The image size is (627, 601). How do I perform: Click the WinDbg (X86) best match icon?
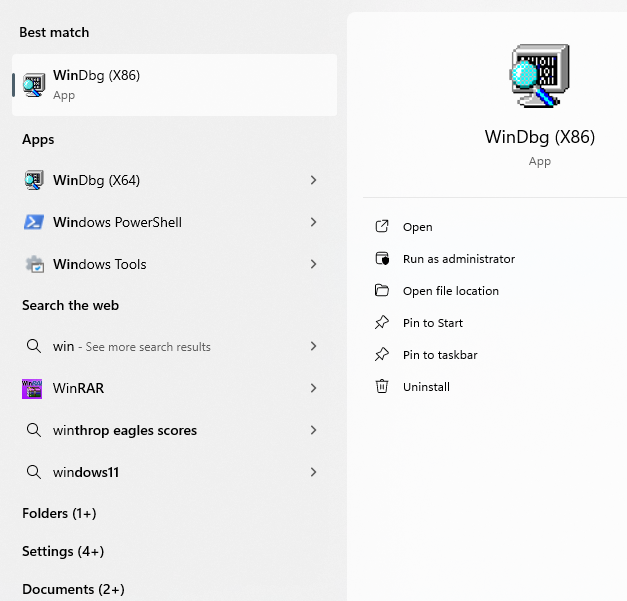[x=34, y=85]
